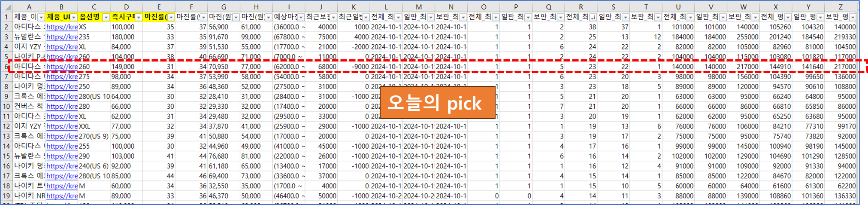Open filter dropdown on column L 전체_최 header
Viewport: 868px width, 205px height.
(398, 17)
